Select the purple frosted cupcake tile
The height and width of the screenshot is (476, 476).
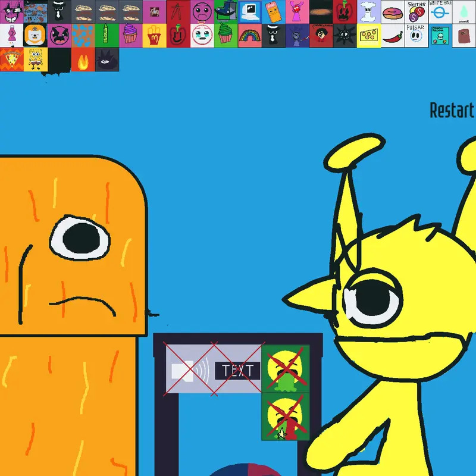[130, 36]
